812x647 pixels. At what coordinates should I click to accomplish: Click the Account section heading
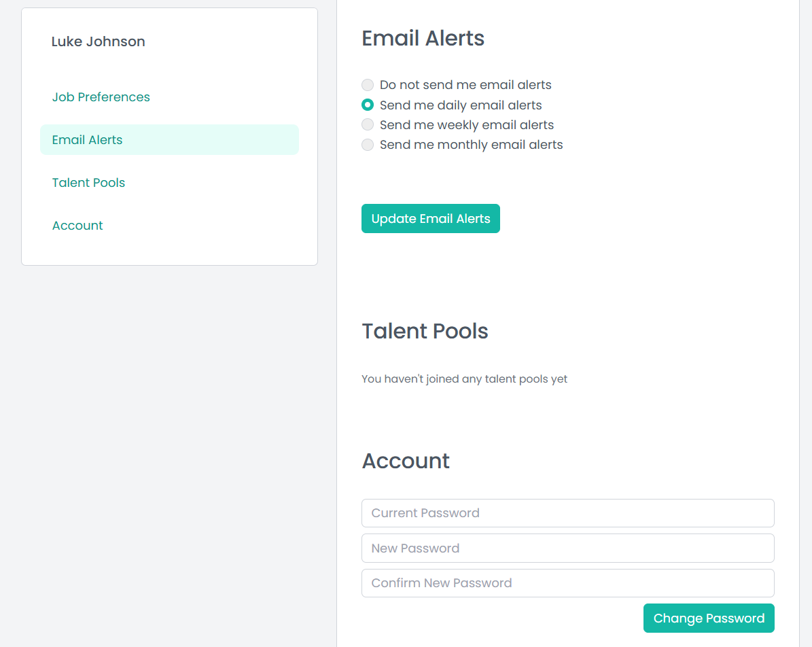406,461
